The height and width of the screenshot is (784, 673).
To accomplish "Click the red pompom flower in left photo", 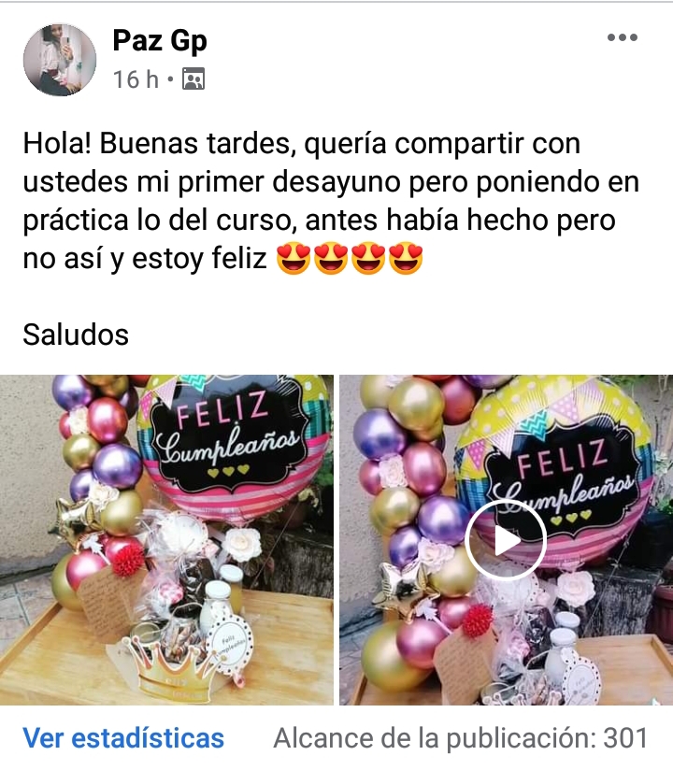I will (x=127, y=559).
